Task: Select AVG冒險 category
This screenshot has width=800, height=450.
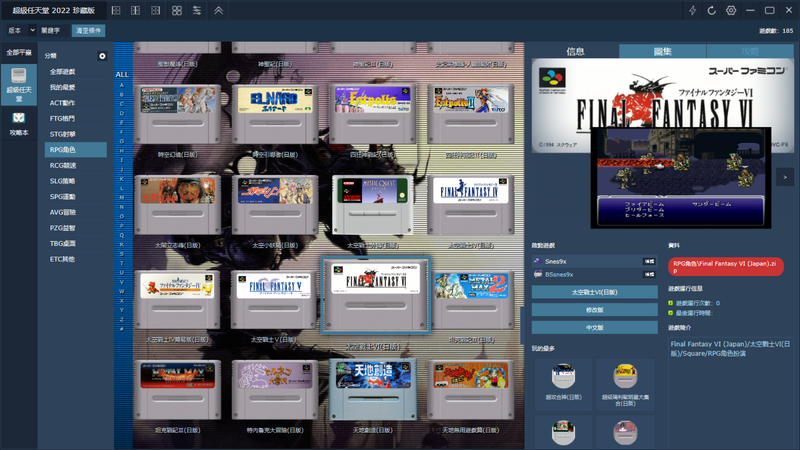Action: [x=76, y=212]
